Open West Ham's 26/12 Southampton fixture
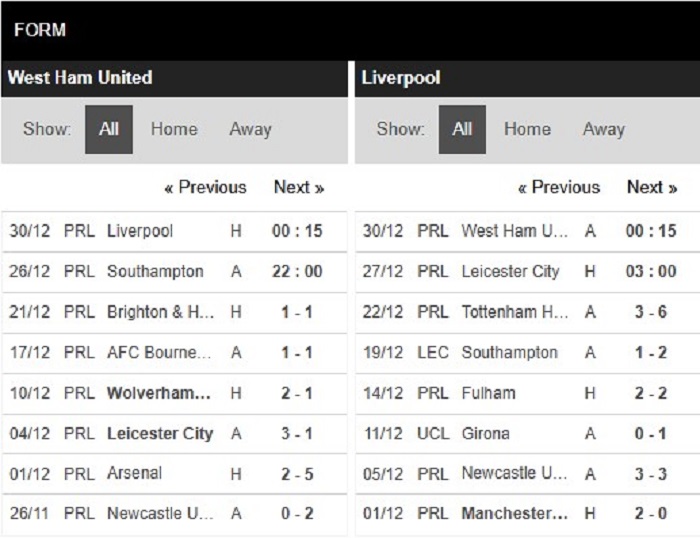Image resolution: width=700 pixels, height=538 pixels. click(x=174, y=271)
